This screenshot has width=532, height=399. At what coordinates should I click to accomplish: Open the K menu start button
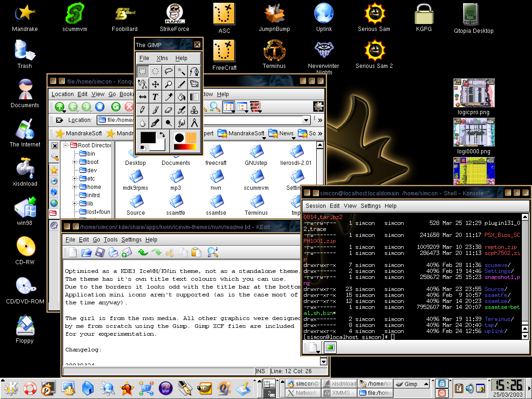[11, 388]
